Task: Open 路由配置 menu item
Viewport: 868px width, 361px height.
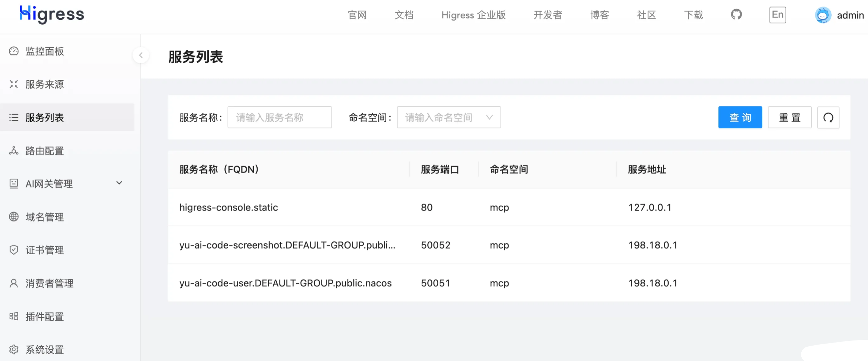Action: (67, 151)
